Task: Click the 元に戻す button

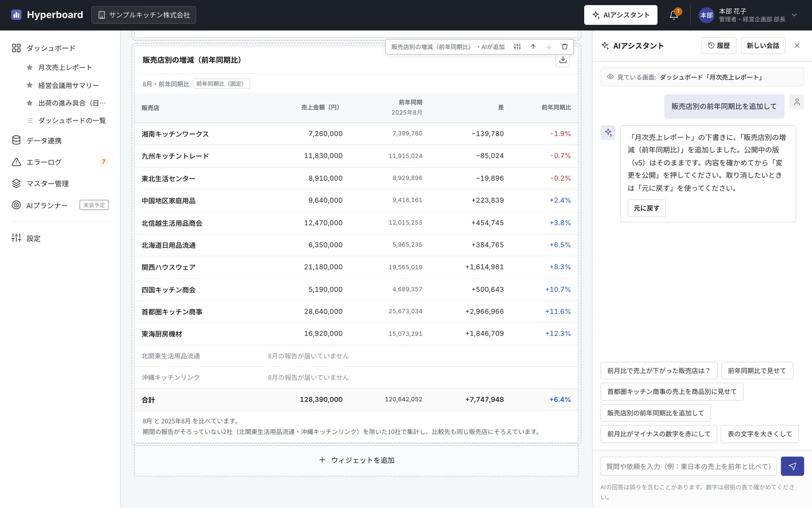Action: 646,208
